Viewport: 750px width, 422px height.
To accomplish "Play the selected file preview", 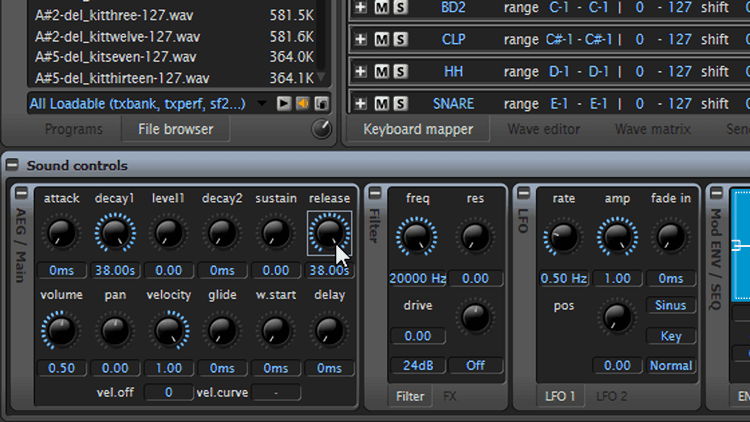I will click(284, 103).
